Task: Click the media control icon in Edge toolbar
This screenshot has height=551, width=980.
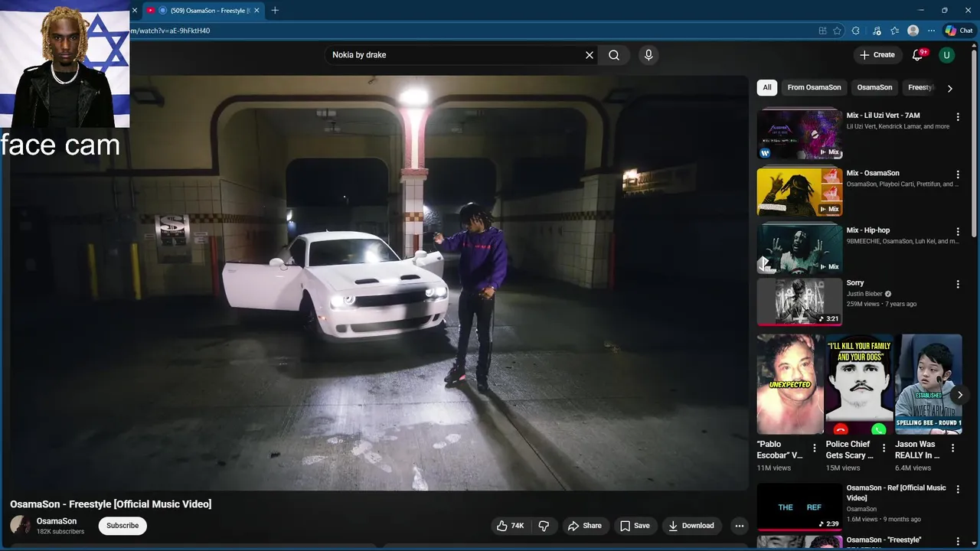Action: [x=875, y=31]
